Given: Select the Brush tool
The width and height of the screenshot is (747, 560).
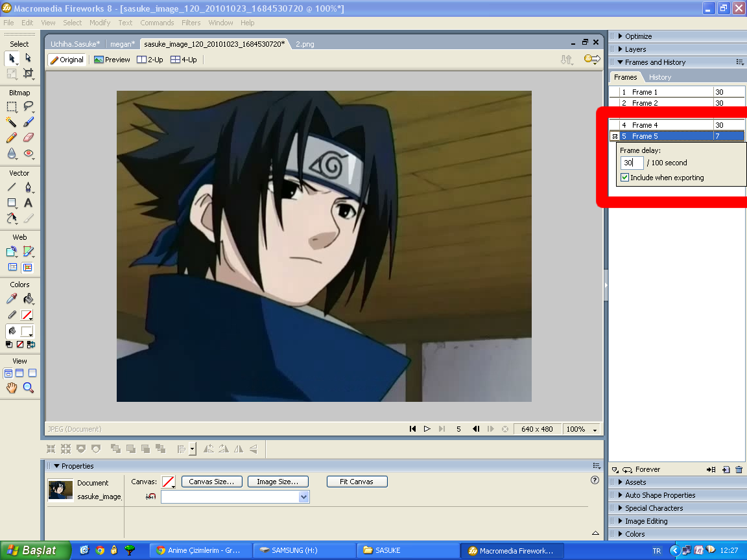Looking at the screenshot, I should 28,122.
